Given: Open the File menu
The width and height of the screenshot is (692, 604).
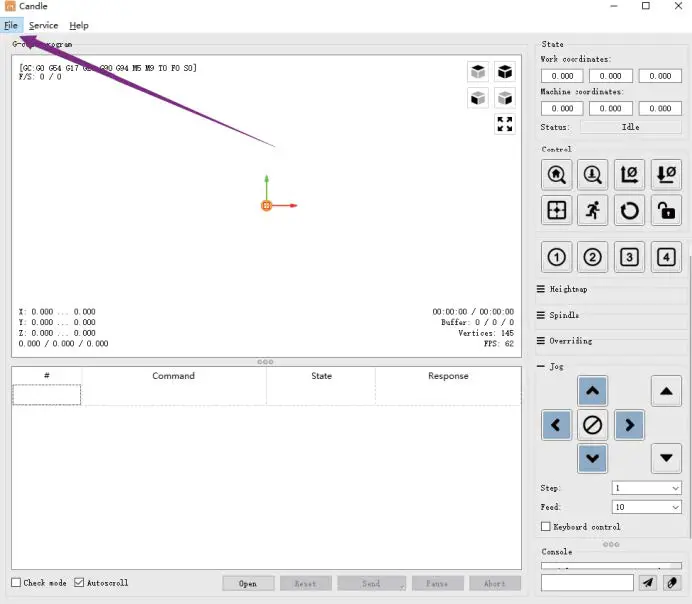Looking at the screenshot, I should click(x=11, y=26).
